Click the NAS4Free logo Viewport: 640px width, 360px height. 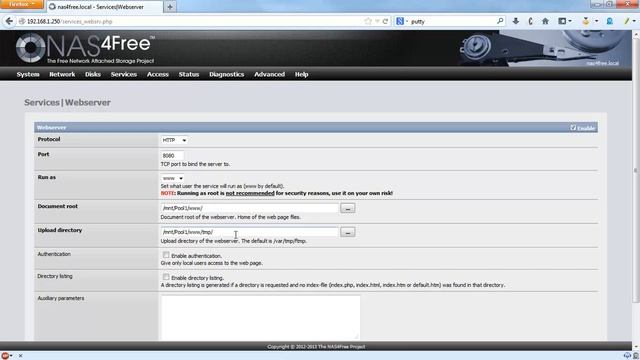point(85,49)
